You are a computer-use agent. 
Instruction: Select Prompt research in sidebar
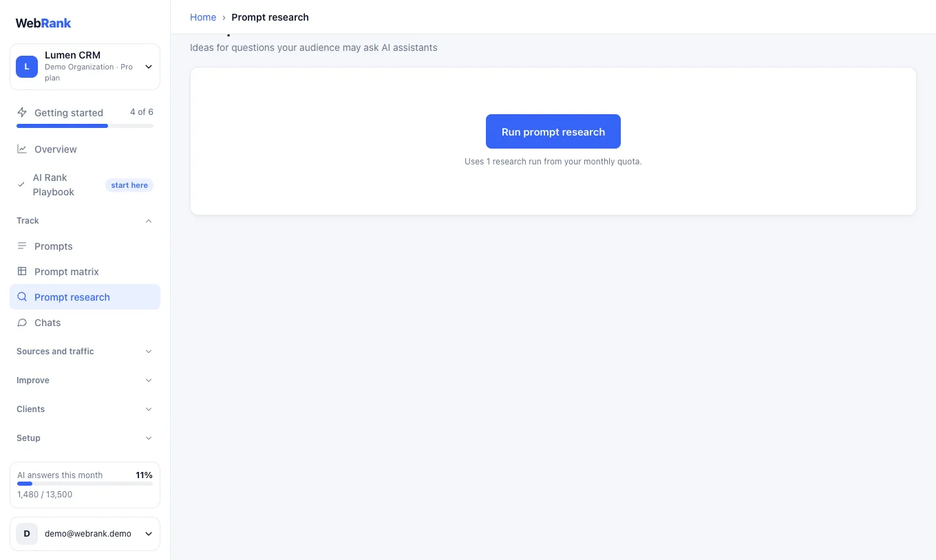click(85, 297)
